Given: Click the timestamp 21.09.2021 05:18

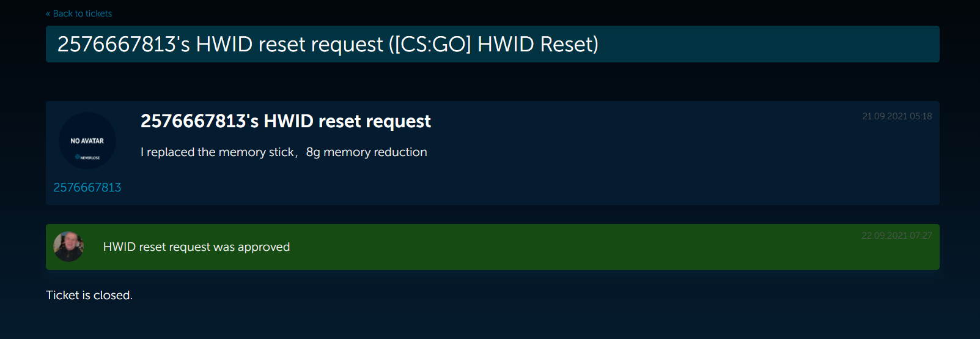Looking at the screenshot, I should coord(897,116).
